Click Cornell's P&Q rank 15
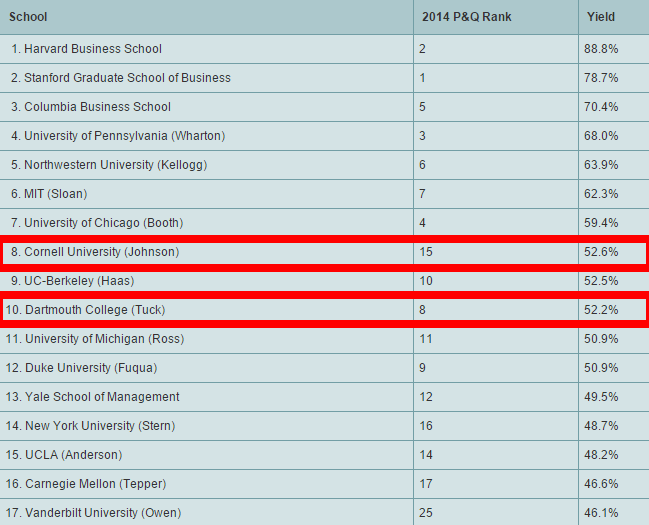 pos(426,252)
